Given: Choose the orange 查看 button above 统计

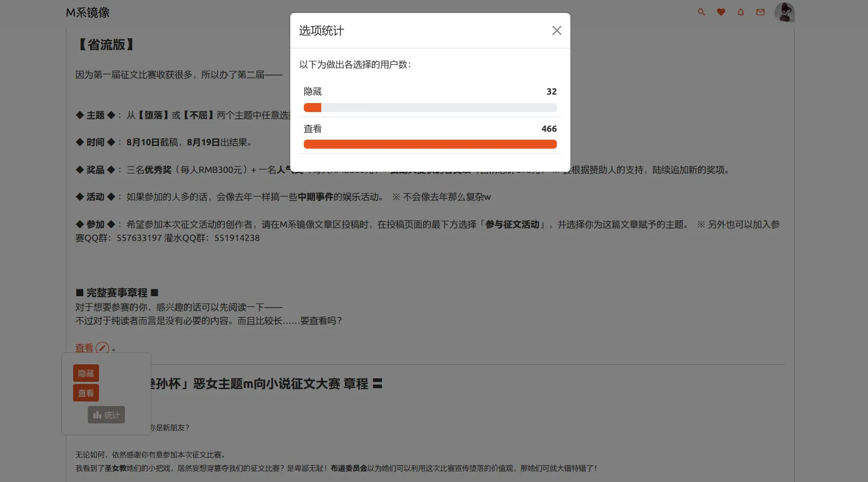Looking at the screenshot, I should [x=86, y=393].
